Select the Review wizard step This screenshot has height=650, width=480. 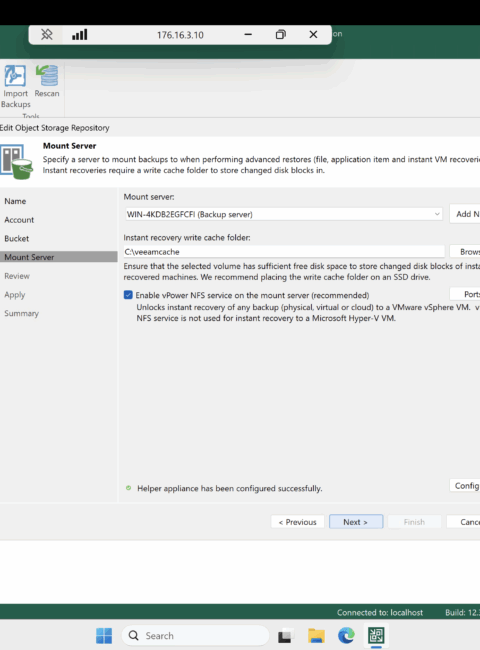17,276
